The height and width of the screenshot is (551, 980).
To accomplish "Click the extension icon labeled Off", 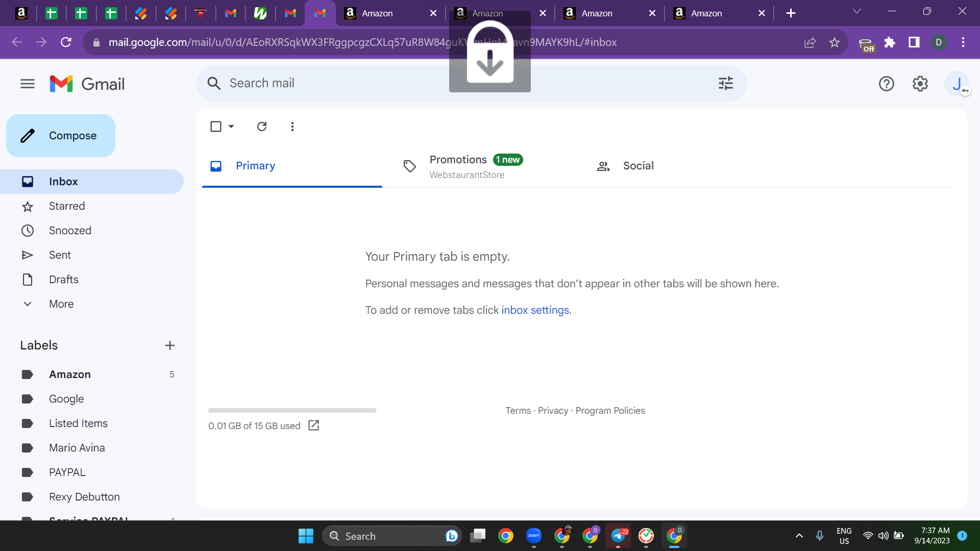I will (x=866, y=45).
